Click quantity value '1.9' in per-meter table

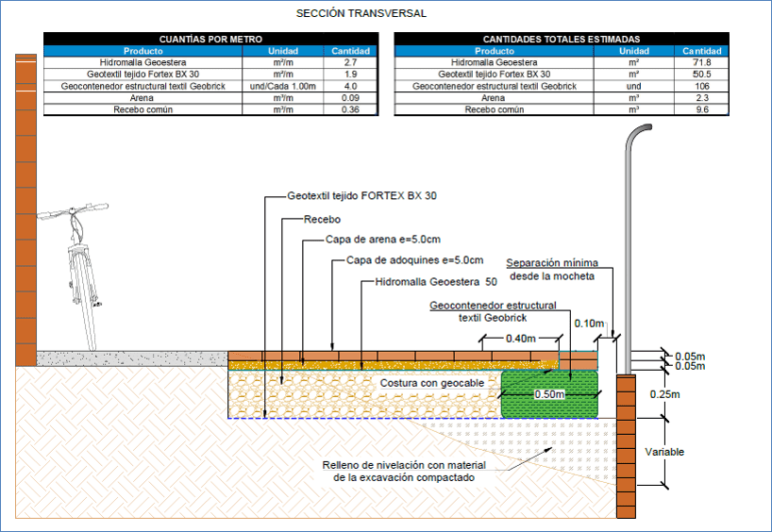[350, 75]
